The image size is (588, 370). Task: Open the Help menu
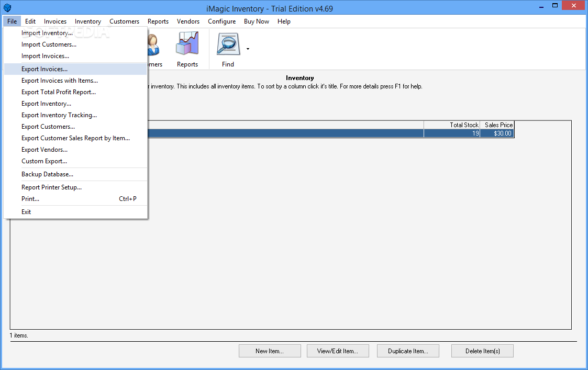[284, 21]
